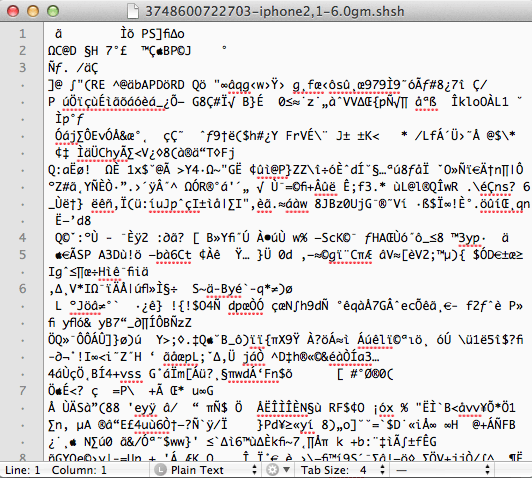The height and width of the screenshot is (478, 532).
Task: Click the L language icon in status bar
Action: click(x=160, y=470)
